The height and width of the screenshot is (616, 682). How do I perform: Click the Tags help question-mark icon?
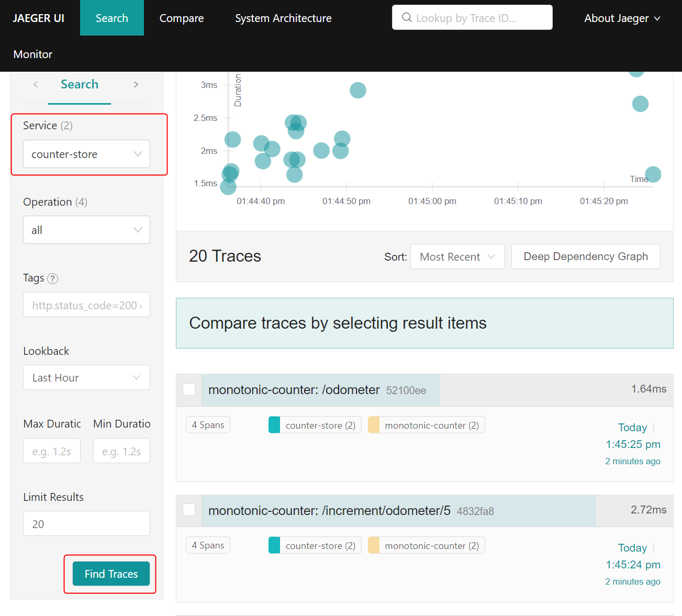coord(53,278)
